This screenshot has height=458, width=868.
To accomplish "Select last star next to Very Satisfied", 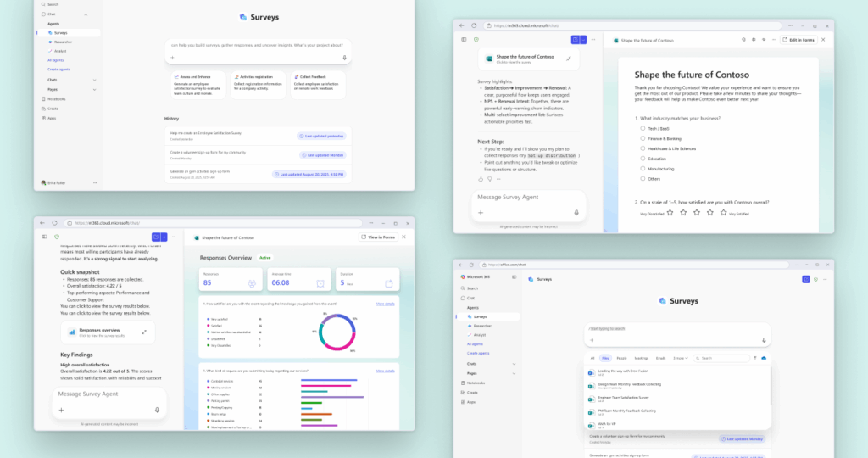I will (x=723, y=213).
